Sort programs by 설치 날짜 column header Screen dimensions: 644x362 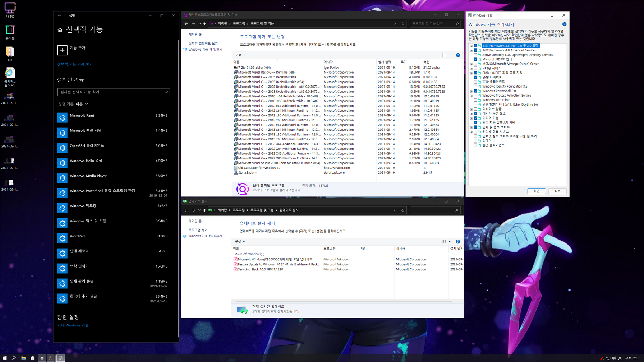click(x=387, y=62)
